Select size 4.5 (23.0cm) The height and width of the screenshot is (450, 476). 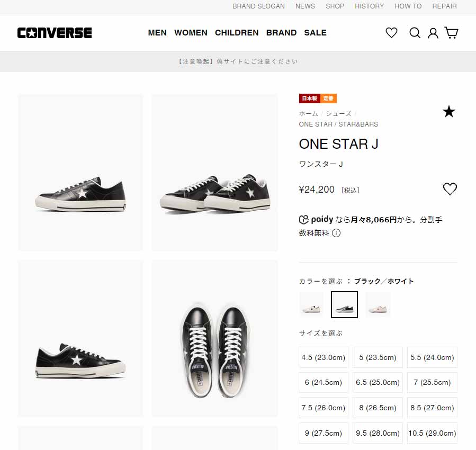(324, 357)
